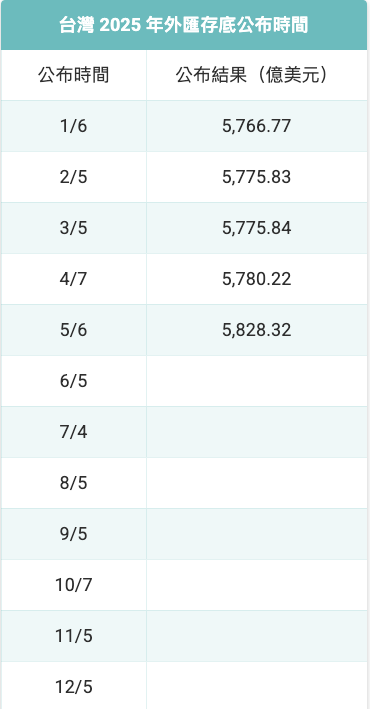This screenshot has width=370, height=709.
Task: Select the 8/5 date cell
Action: (x=73, y=483)
